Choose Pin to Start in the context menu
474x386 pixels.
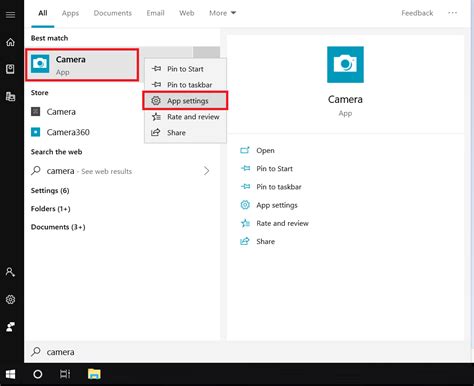(x=185, y=69)
